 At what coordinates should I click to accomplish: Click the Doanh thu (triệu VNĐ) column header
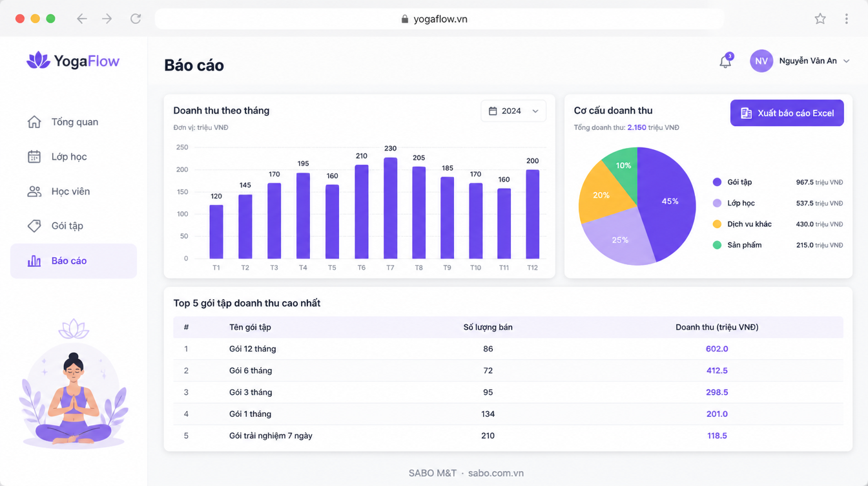pyautogui.click(x=717, y=327)
